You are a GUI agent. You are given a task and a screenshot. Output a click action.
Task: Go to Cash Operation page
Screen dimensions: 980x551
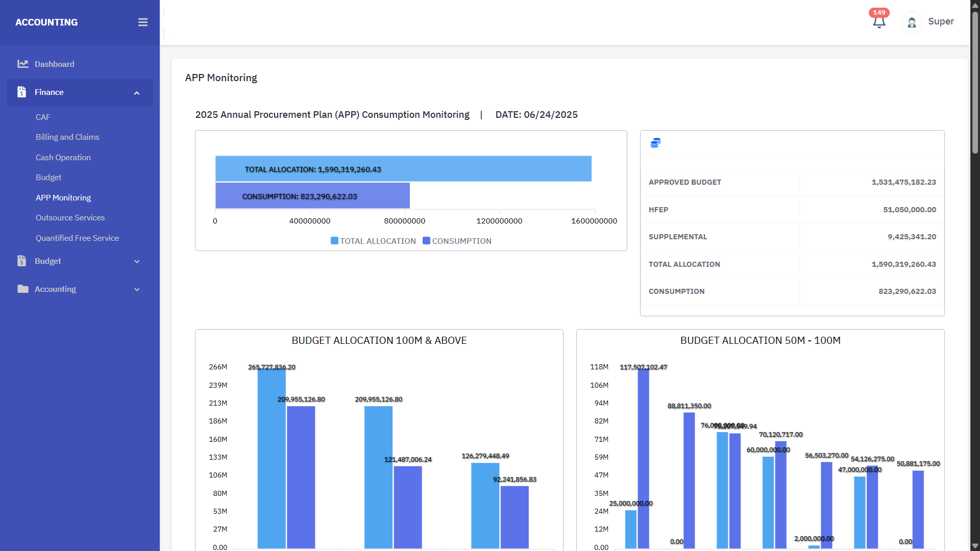coord(63,157)
